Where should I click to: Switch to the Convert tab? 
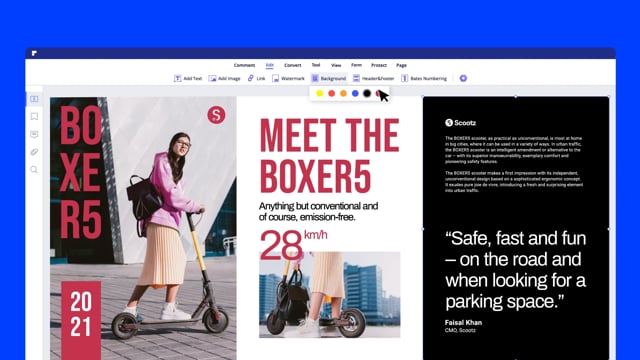pos(293,65)
